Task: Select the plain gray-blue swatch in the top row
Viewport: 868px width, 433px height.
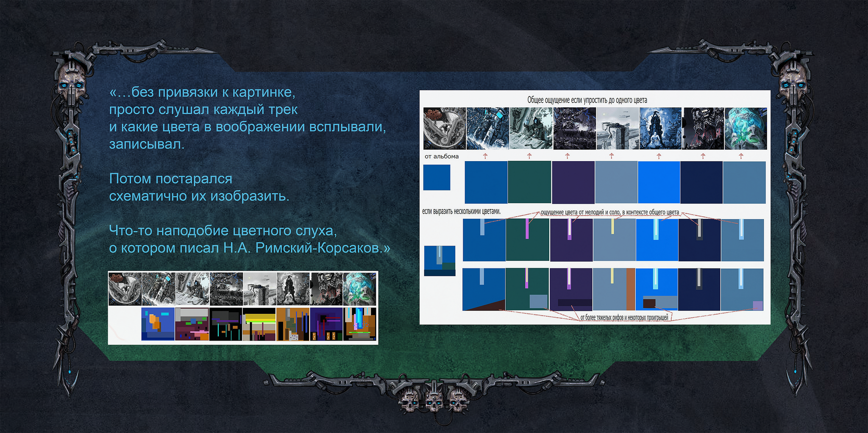Action: 616,182
